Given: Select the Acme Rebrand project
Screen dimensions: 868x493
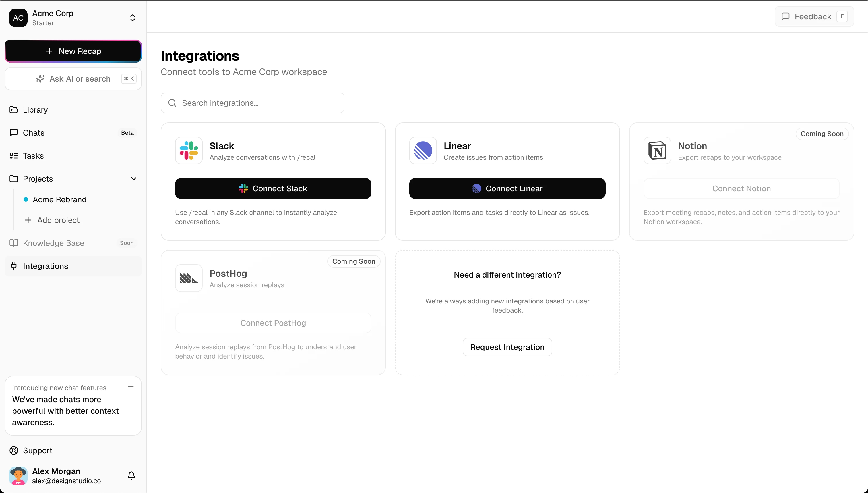Looking at the screenshot, I should click(x=59, y=199).
